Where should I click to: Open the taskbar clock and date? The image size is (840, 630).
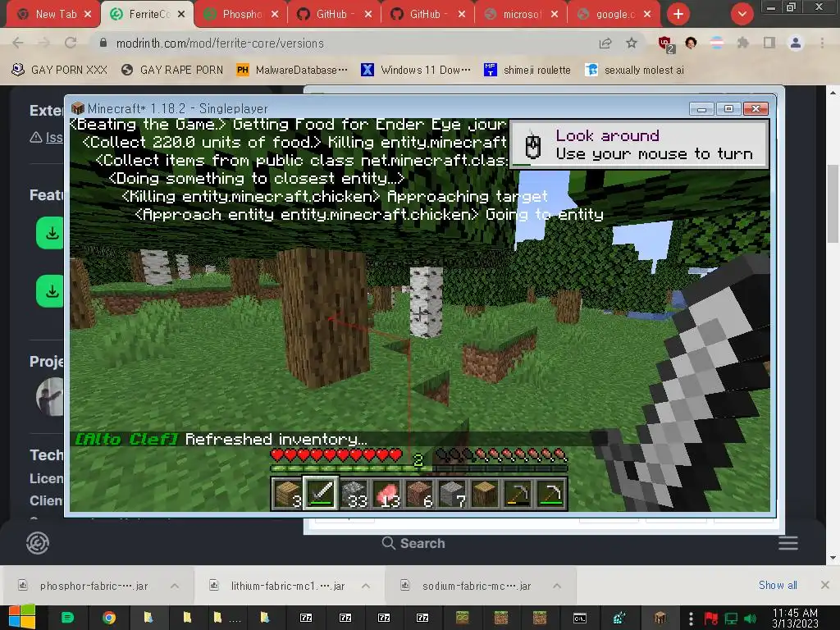(x=795, y=619)
